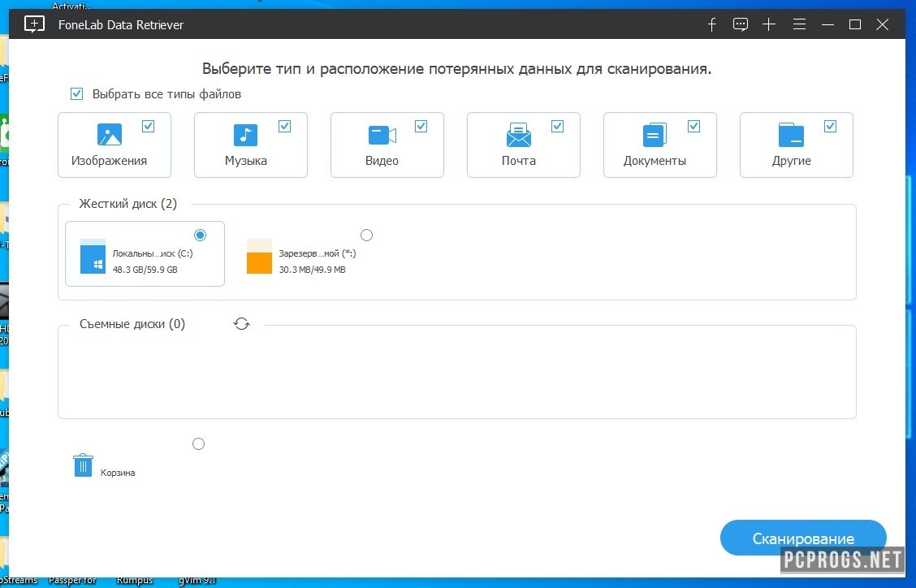Click the Mail envelope icon
Screen dimensions: 916x588
518,135
